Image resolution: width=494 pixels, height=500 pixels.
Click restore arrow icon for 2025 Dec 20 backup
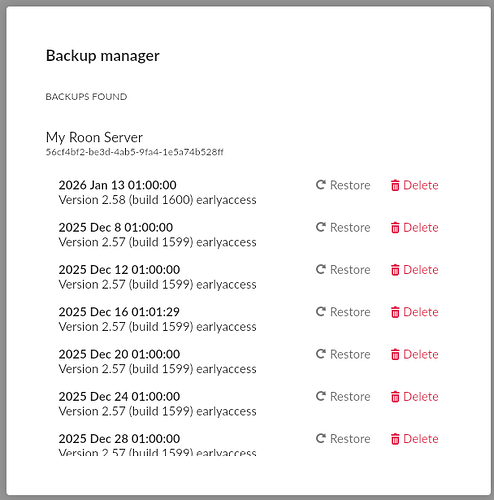(321, 354)
